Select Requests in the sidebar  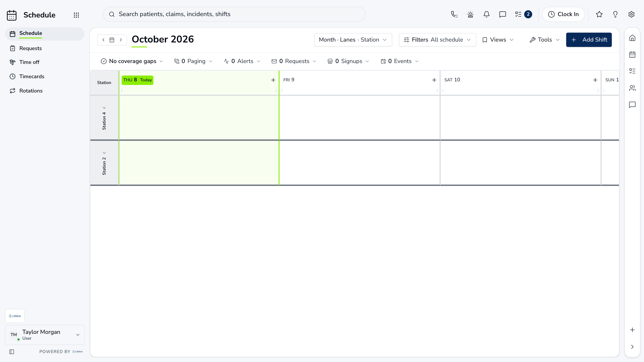point(45,48)
